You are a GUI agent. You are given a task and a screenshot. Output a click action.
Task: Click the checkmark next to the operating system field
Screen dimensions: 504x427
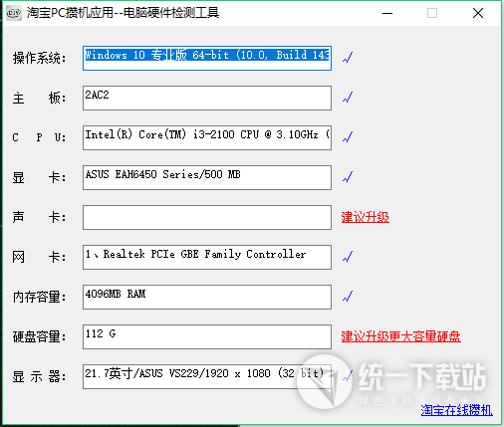coord(348,57)
